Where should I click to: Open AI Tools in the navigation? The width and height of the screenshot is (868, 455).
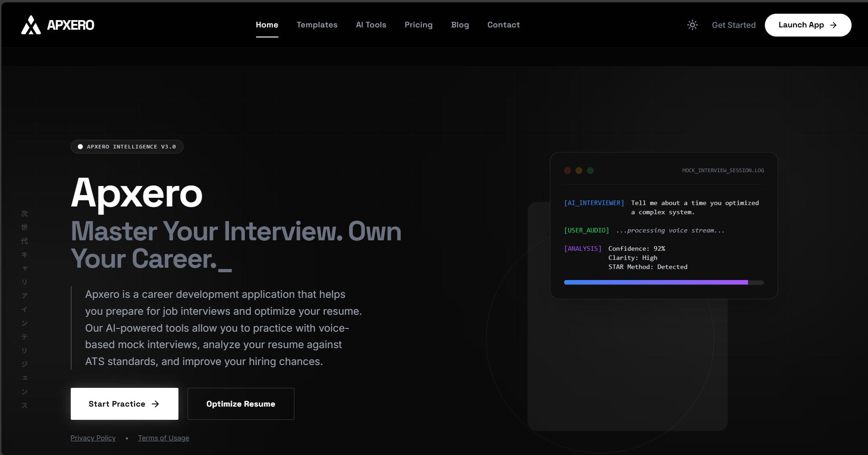pyautogui.click(x=371, y=25)
